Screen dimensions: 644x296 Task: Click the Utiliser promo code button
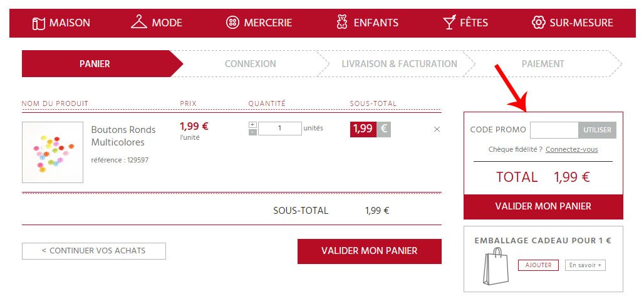pyautogui.click(x=597, y=130)
